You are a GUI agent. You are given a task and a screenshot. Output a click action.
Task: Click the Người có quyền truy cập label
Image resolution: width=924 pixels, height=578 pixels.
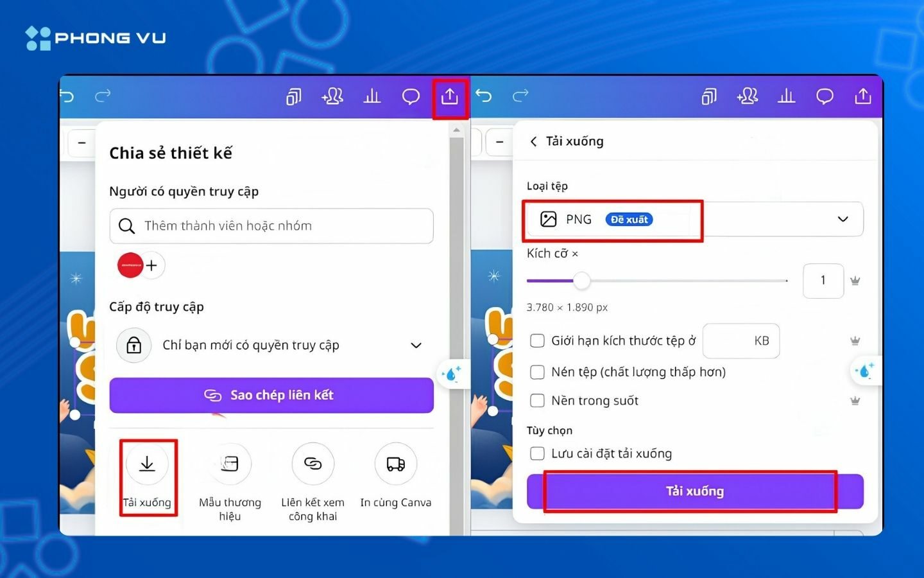[184, 191]
